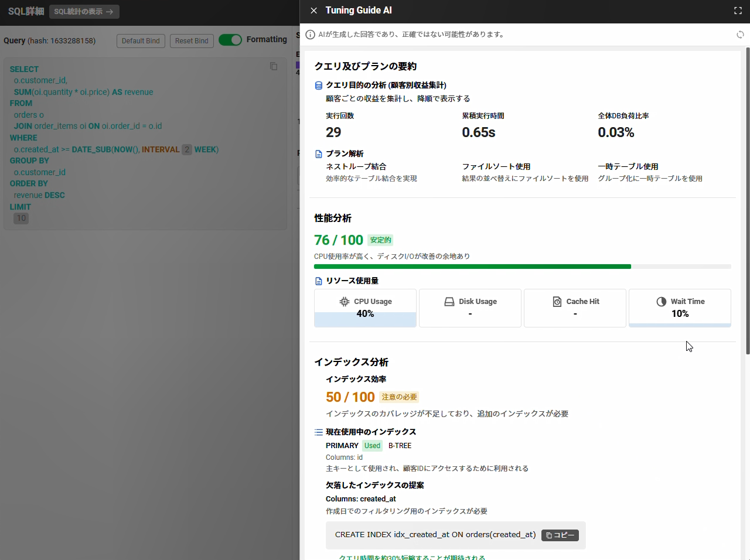The height and width of the screenshot is (560, 750).
Task: Click the Tuning Guide panel vertical scrollbar
Action: click(748, 201)
